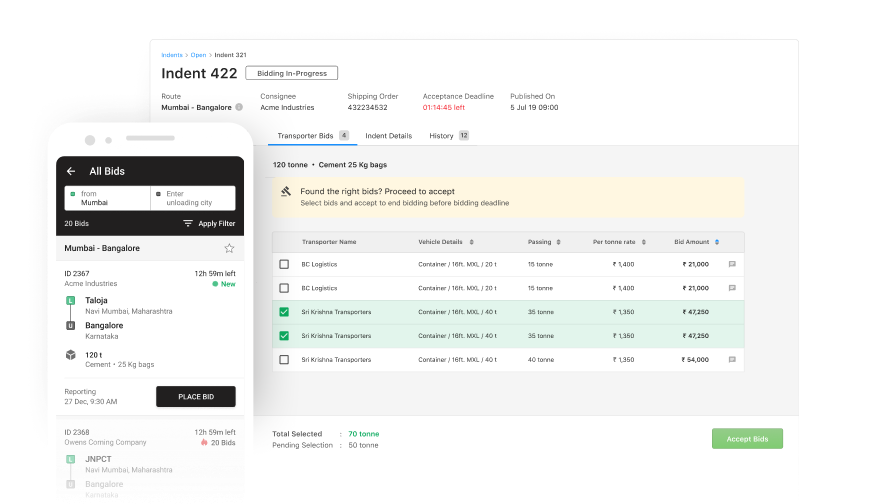Go to Indents breadcrumb link
Viewport: 874px width, 504px height.
[x=172, y=55]
